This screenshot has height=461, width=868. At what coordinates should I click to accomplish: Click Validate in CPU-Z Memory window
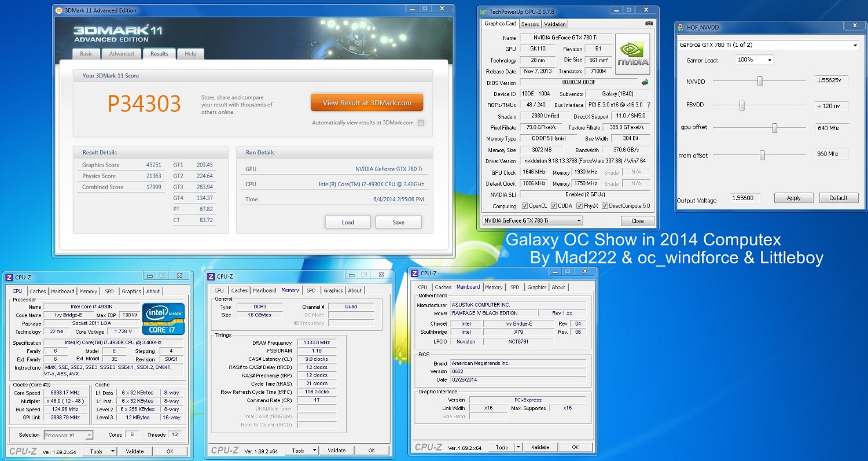[336, 450]
